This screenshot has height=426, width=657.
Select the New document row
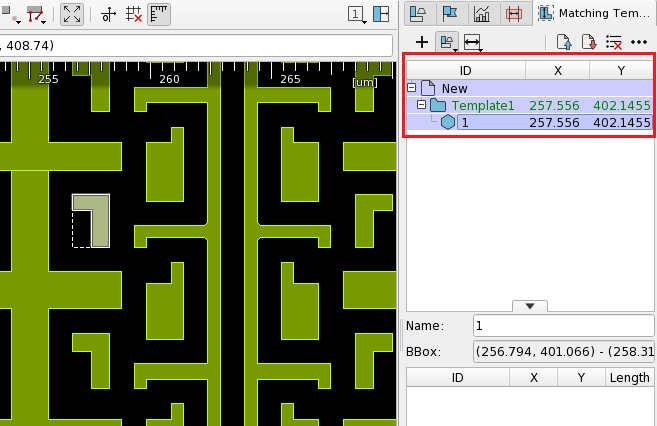coord(530,88)
